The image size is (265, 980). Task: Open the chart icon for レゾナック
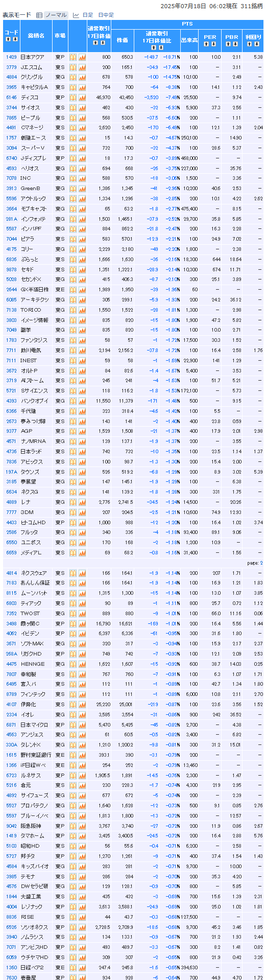(x=82, y=907)
